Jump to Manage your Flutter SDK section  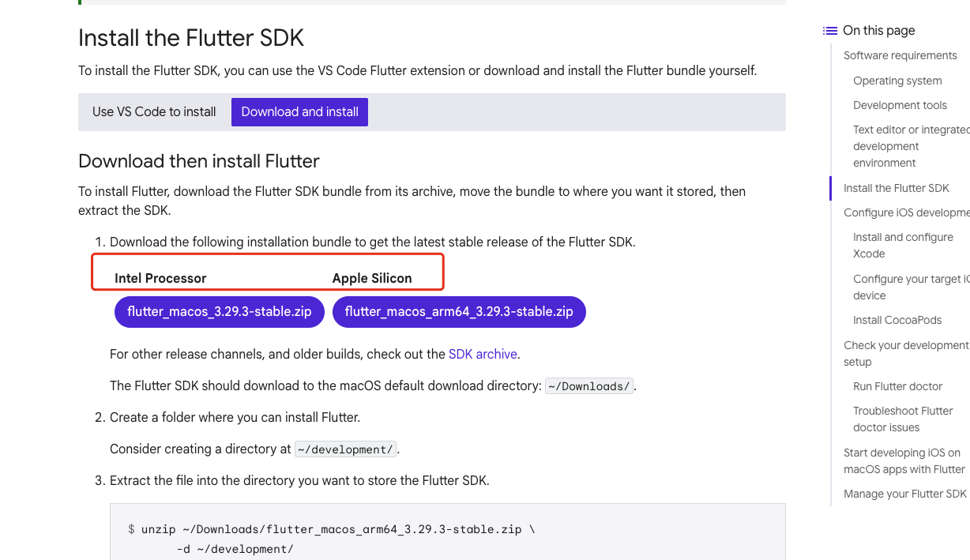905,494
